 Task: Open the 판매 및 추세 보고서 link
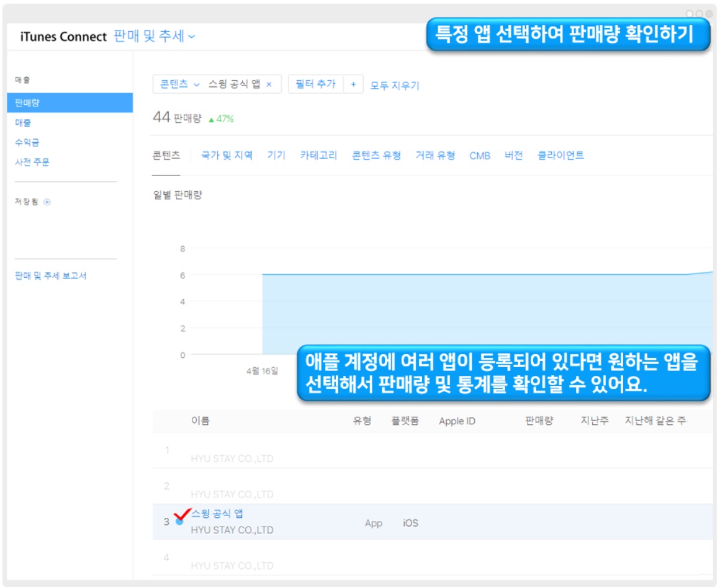(50, 275)
